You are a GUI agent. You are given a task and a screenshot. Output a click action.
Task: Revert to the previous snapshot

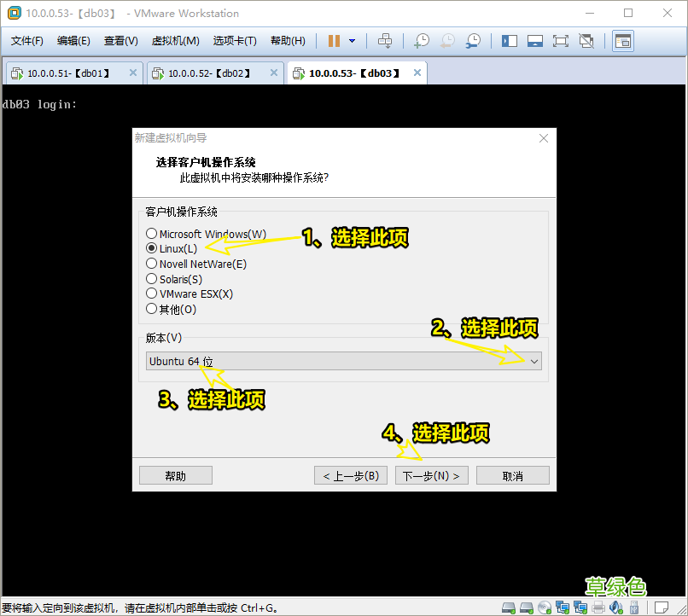[x=447, y=41]
